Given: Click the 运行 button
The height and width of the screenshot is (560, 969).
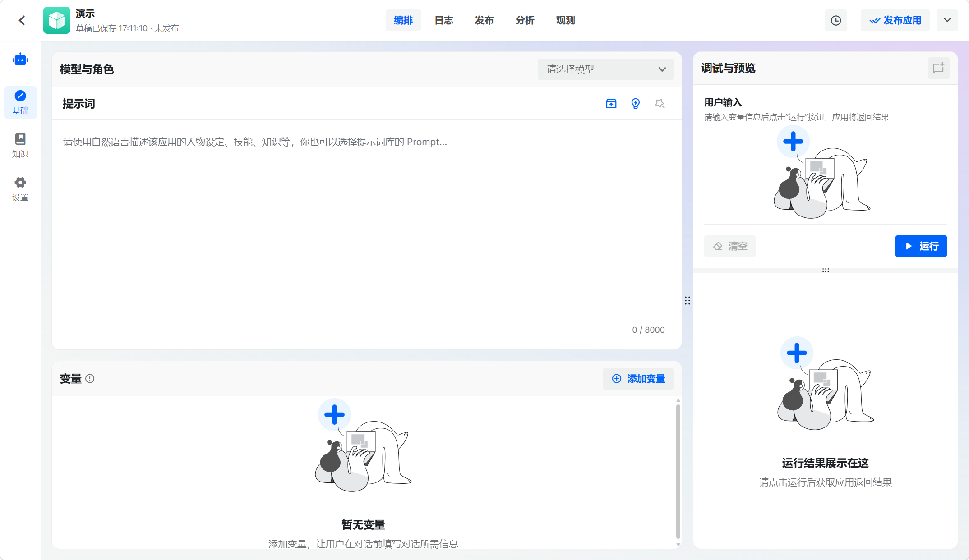Looking at the screenshot, I should [x=921, y=246].
